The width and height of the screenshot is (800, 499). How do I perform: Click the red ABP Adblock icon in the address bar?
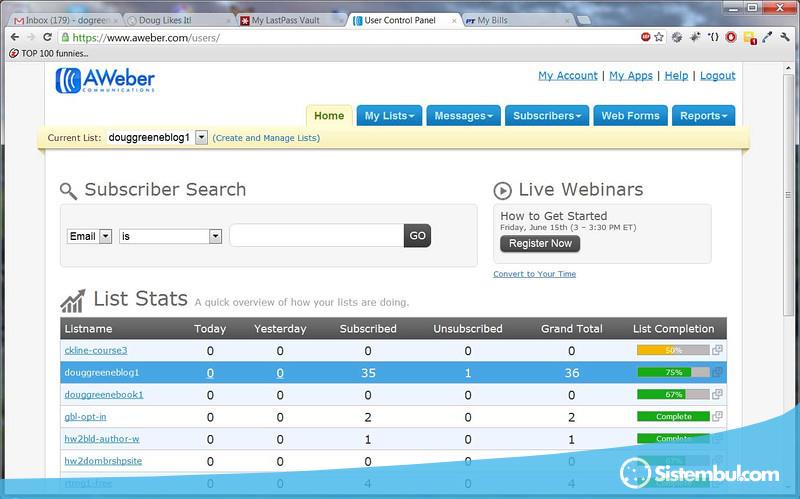[x=645, y=37]
